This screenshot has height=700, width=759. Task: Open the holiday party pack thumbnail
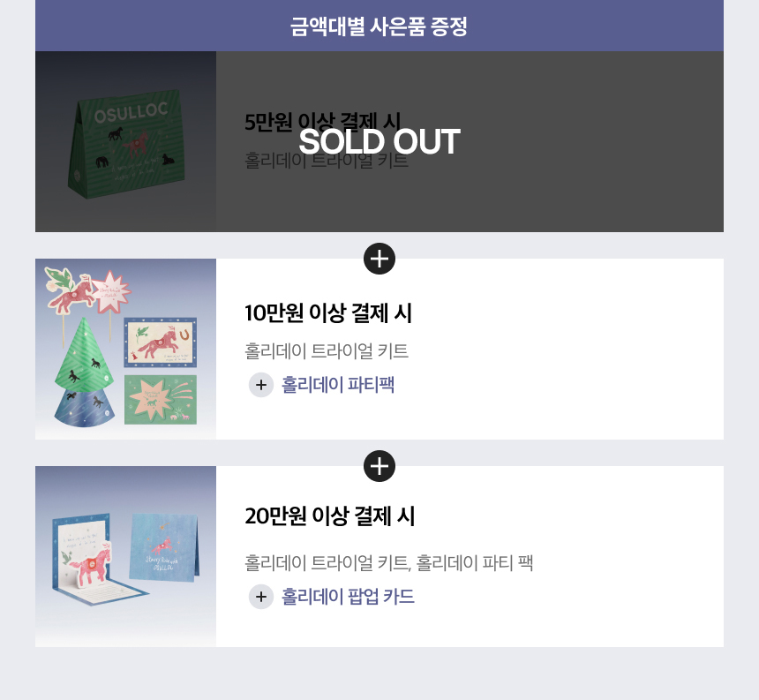tap(125, 349)
